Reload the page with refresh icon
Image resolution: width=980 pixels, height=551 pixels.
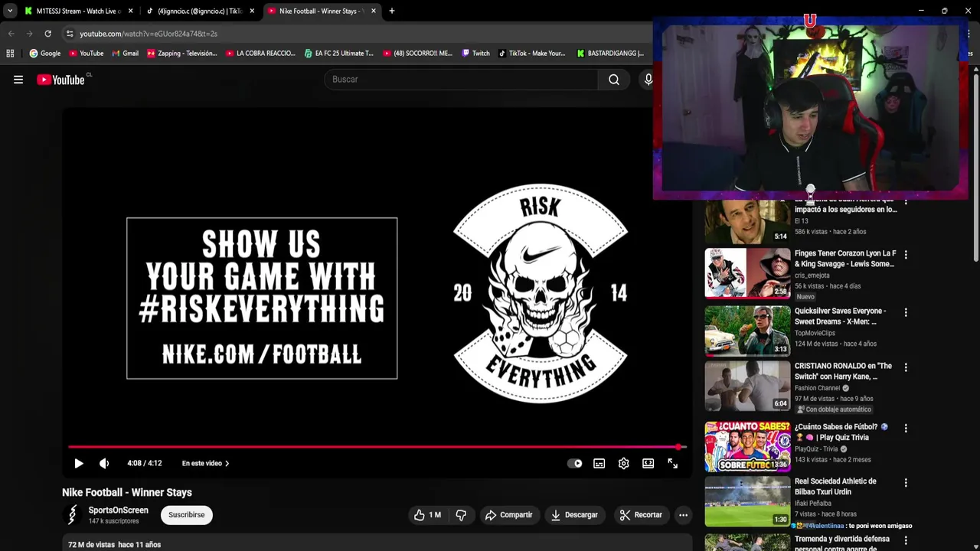(47, 34)
